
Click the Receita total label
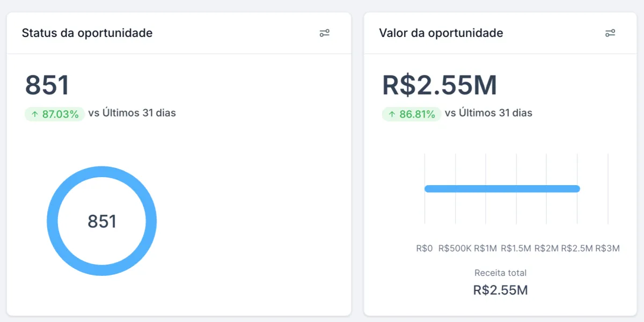[501, 273]
